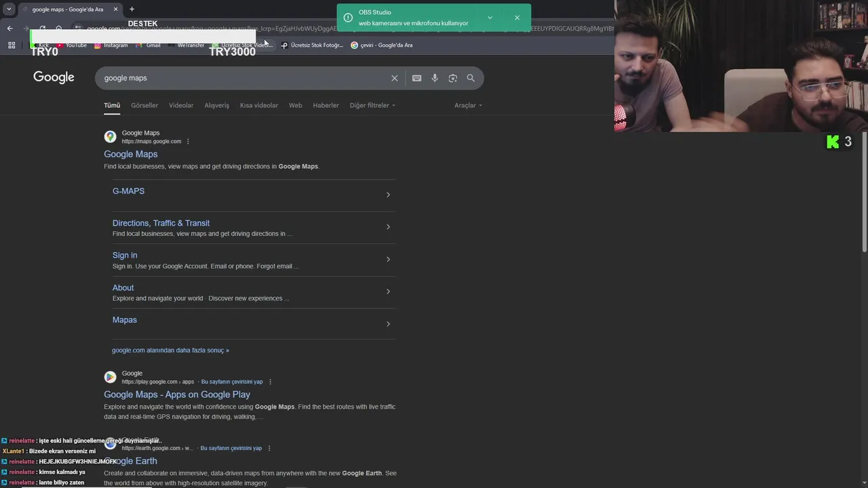Translate the Google Earth result page
The image size is (868, 488).
click(x=231, y=448)
